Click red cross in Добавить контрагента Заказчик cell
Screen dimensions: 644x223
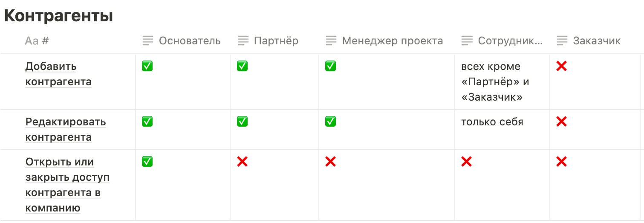coord(561,66)
